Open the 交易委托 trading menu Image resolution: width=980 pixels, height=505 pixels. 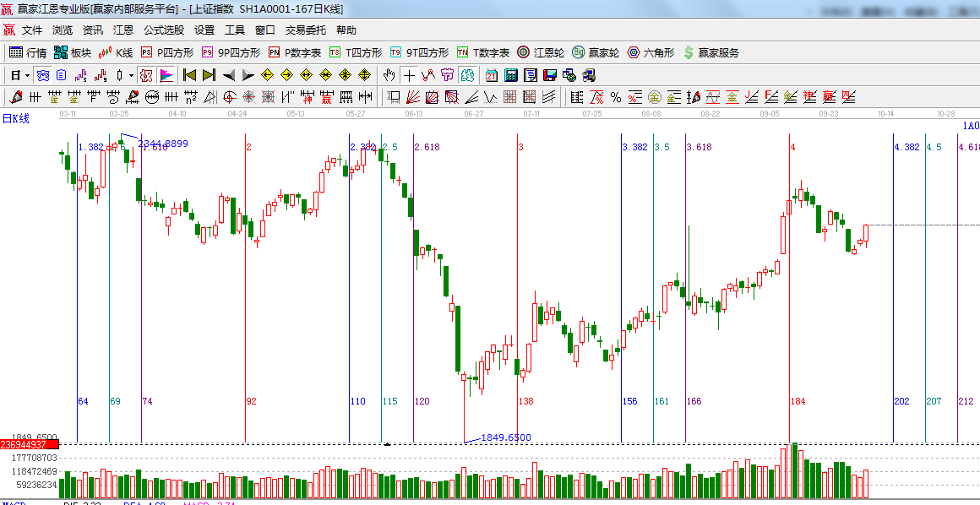[x=305, y=30]
